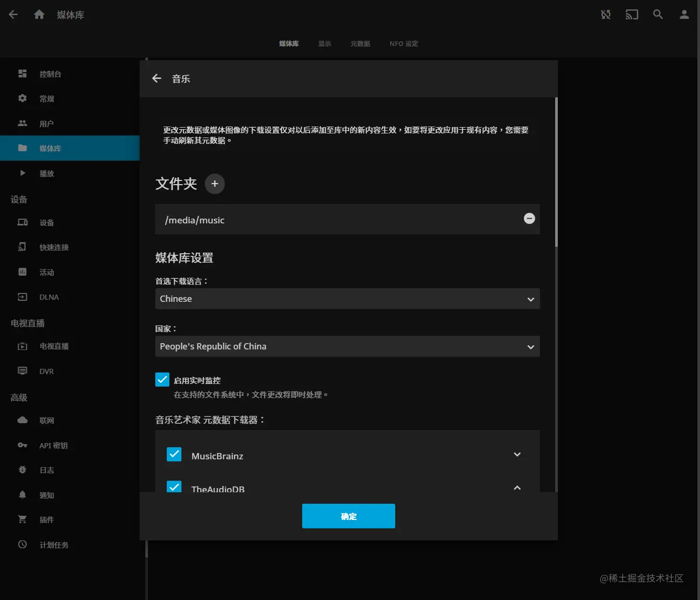Open the 播放 (Playback) settings

tap(47, 173)
